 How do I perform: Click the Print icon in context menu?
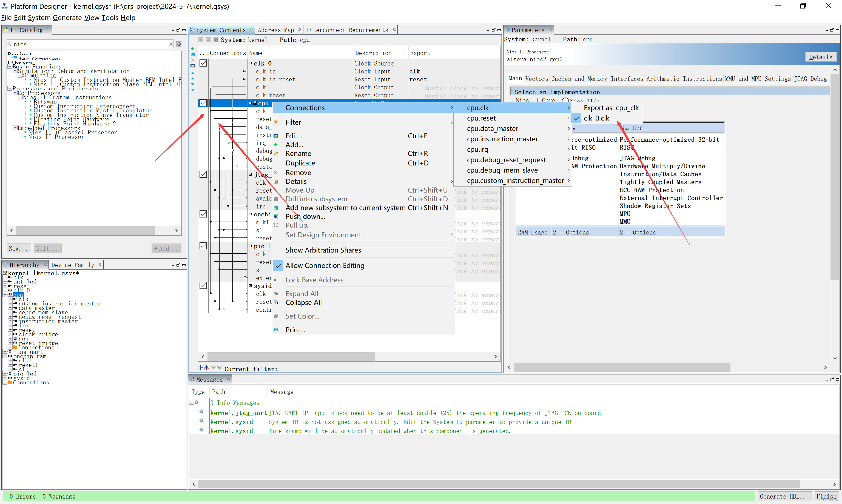tap(276, 330)
